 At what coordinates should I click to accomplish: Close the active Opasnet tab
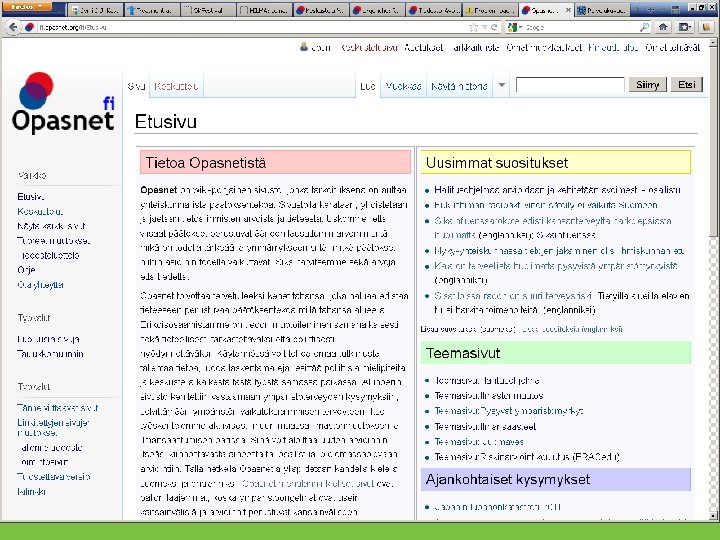click(x=568, y=10)
